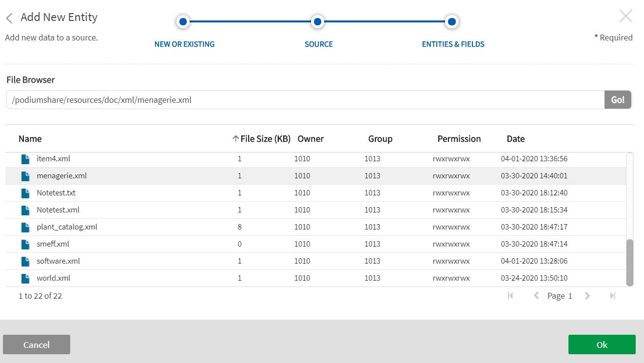Sort by Owner column header
Viewport: 644px width, 363px height.
[311, 139]
